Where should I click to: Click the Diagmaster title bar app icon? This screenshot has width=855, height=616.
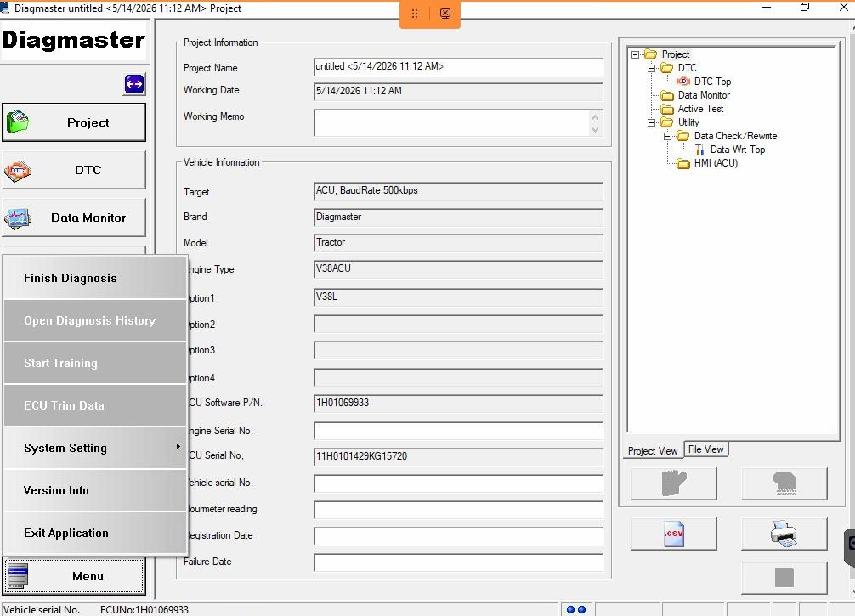5,8
